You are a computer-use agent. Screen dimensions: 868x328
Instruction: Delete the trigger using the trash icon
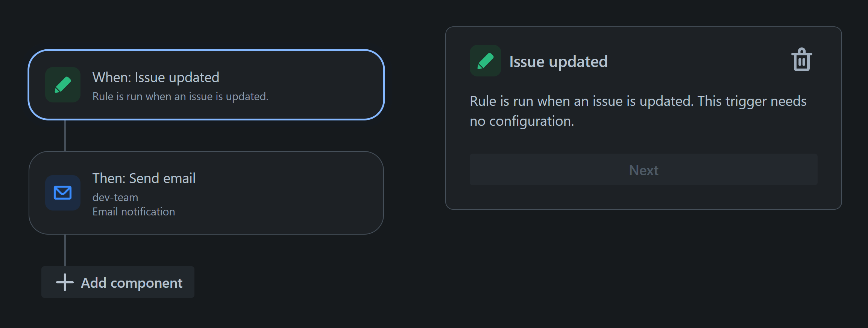tap(801, 60)
